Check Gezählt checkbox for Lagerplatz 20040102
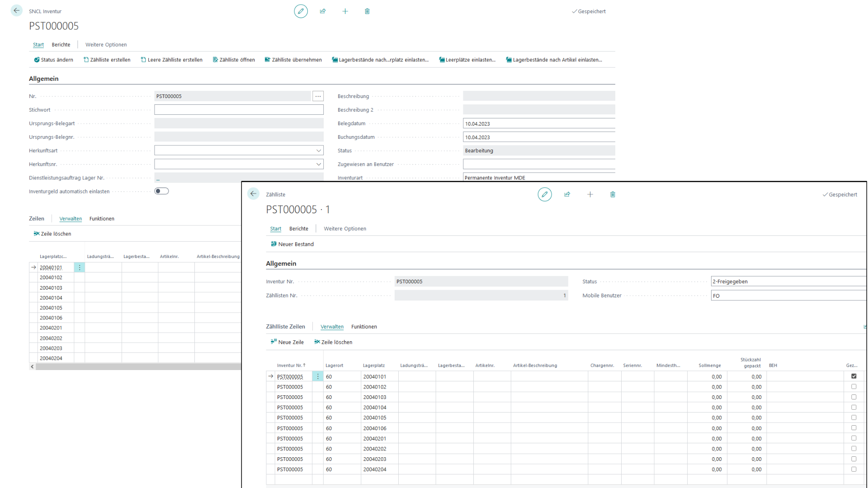Viewport: 868px width, 488px height. [x=854, y=386]
